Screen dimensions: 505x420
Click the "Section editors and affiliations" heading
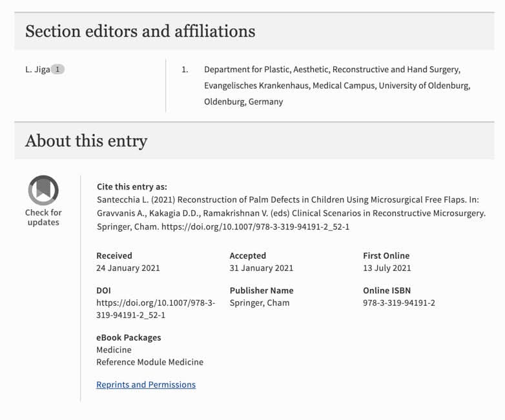point(140,31)
